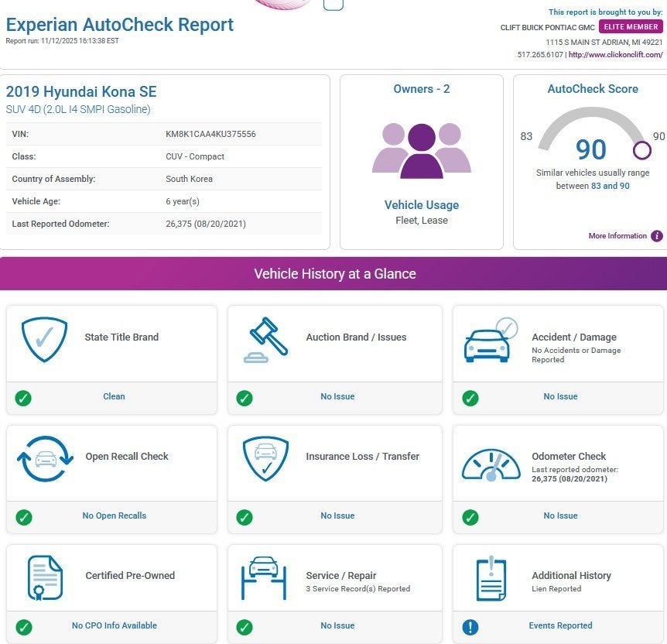This screenshot has width=667, height=644.
Task: Click the Odometer Check gauge icon
Action: click(x=491, y=461)
